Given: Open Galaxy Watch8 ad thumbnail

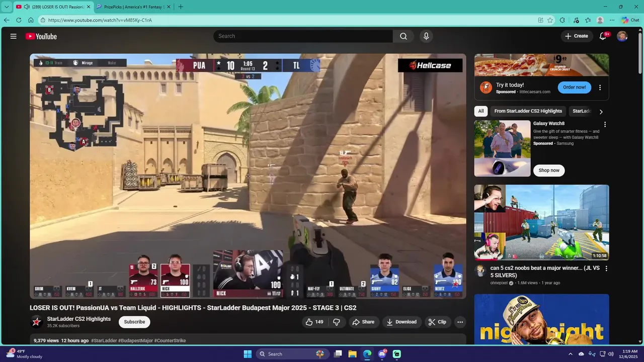Looking at the screenshot, I should pyautogui.click(x=502, y=148).
